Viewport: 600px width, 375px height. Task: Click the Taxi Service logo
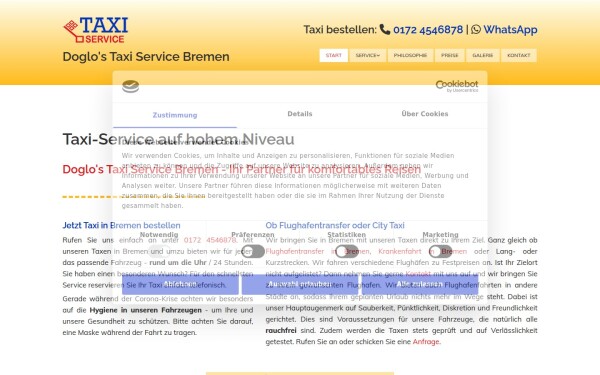(96, 30)
